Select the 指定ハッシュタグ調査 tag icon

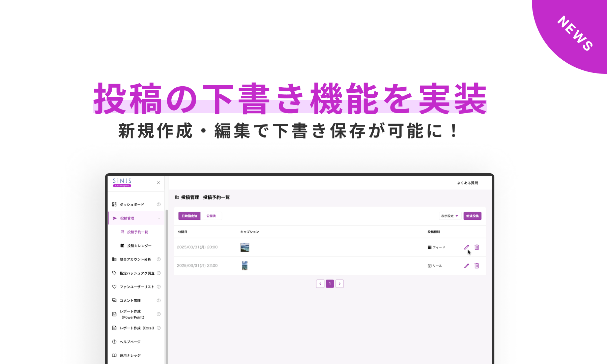pyautogui.click(x=114, y=273)
